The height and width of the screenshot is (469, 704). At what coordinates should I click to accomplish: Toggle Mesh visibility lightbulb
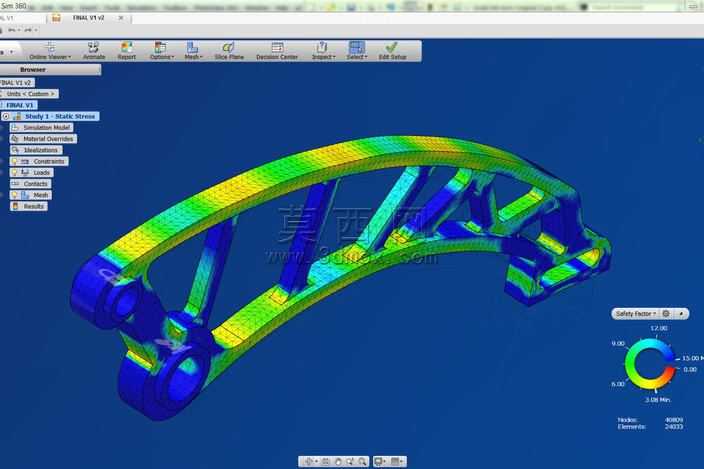14,195
